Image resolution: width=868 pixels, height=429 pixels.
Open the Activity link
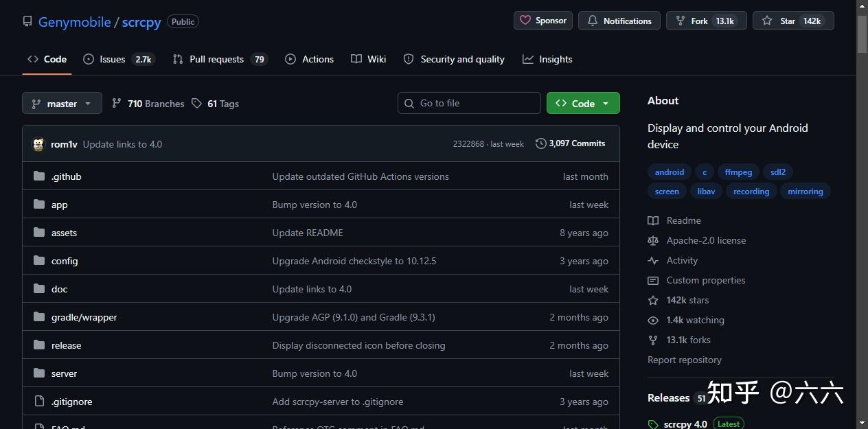pos(673,260)
